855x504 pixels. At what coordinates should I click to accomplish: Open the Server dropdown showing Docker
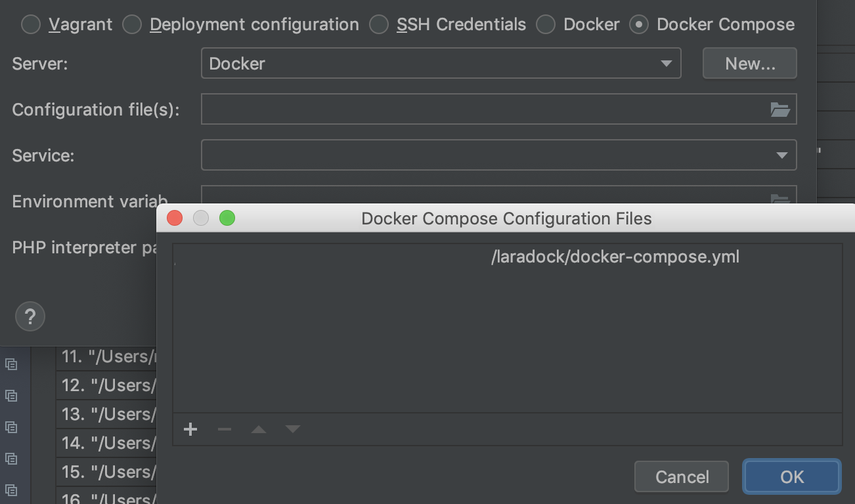(x=441, y=64)
